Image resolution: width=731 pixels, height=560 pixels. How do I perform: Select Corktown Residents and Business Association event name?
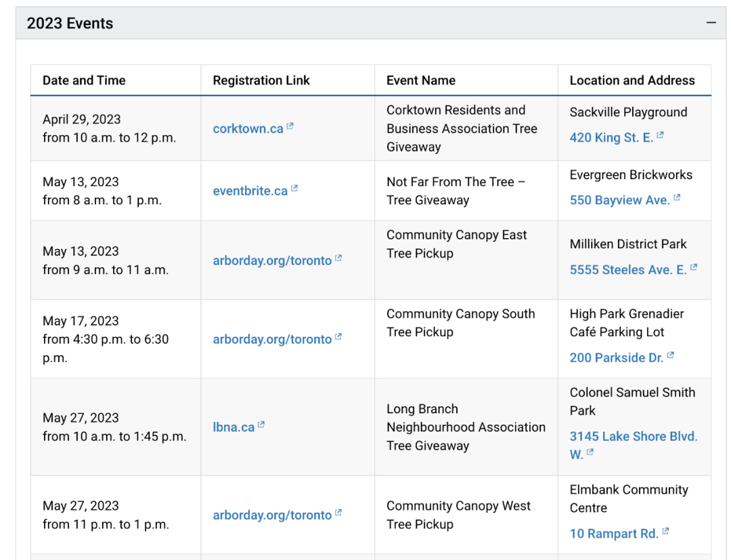(x=462, y=129)
